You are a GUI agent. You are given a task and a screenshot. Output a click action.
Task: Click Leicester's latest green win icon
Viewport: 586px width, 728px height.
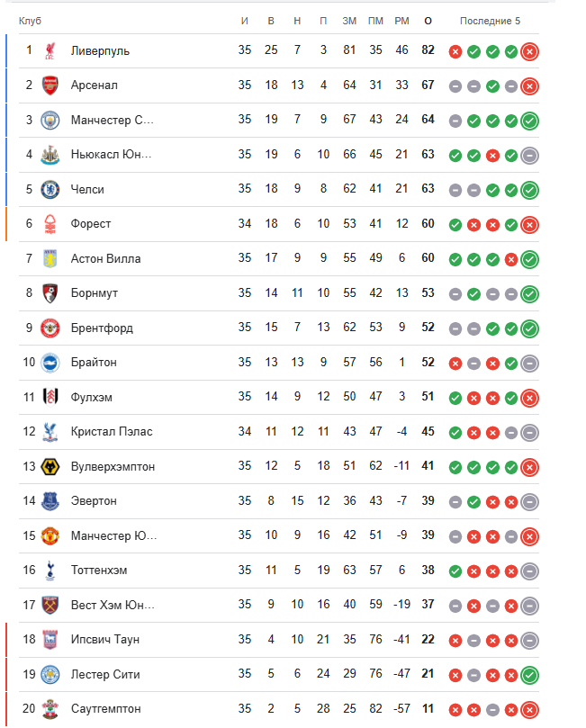(530, 675)
